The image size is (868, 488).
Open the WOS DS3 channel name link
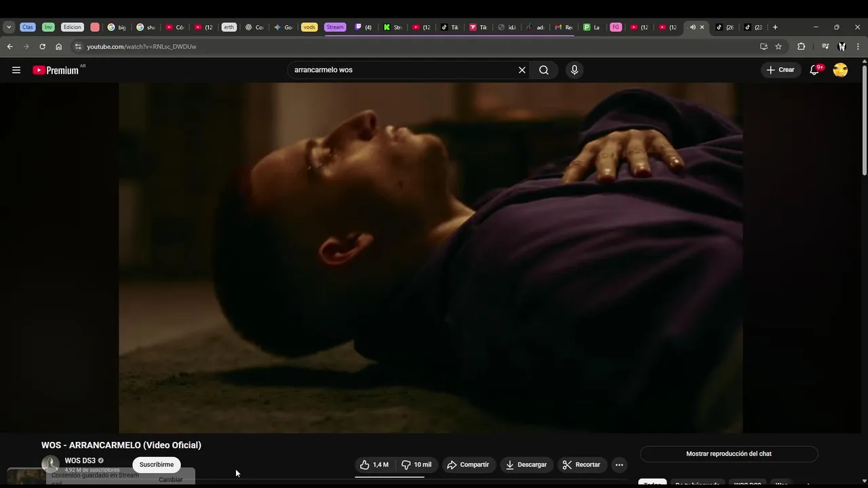pos(80,461)
